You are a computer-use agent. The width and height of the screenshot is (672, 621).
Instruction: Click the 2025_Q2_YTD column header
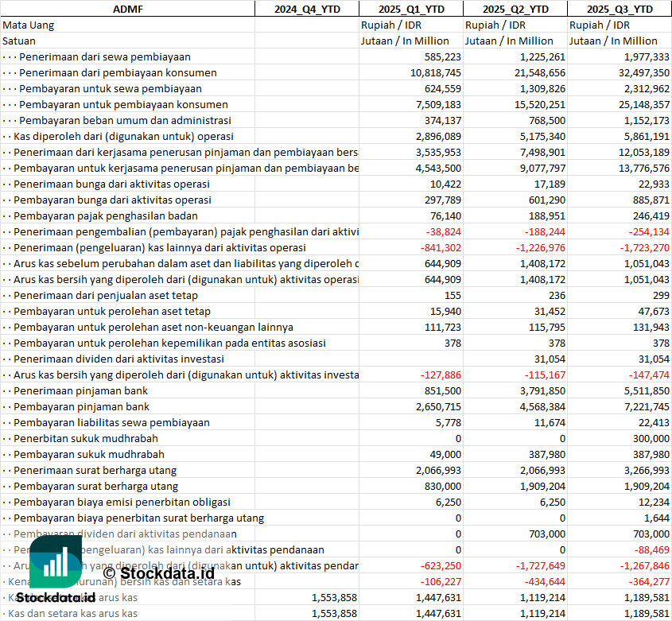[515, 9]
